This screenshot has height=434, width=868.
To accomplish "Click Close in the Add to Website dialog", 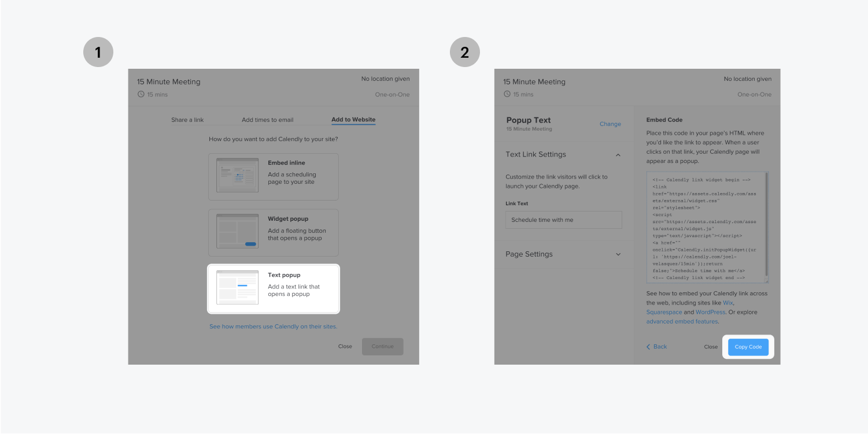I will 345,346.
